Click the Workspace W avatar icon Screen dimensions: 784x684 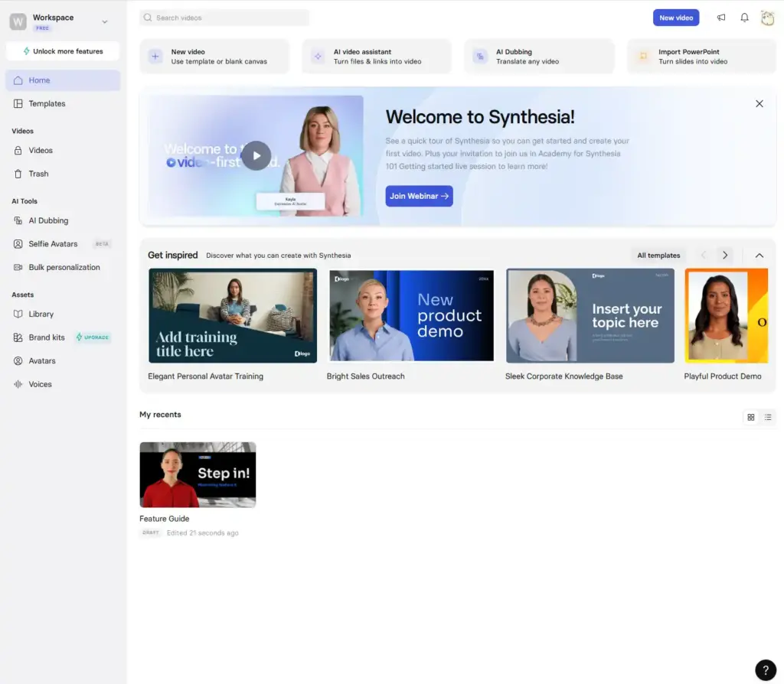[x=18, y=21]
